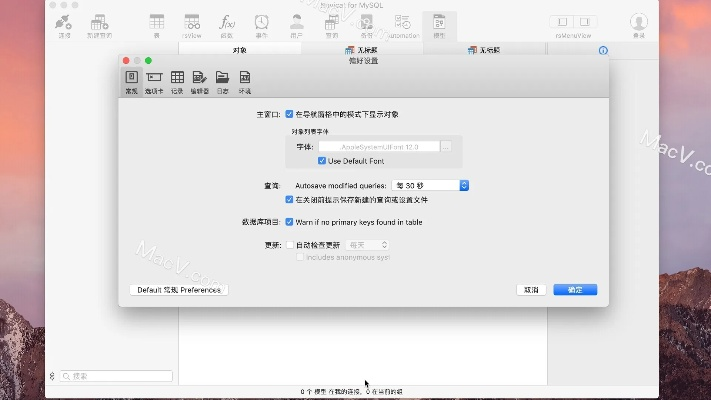
Task: Click the font chooser ellipsis button
Action: (446, 147)
